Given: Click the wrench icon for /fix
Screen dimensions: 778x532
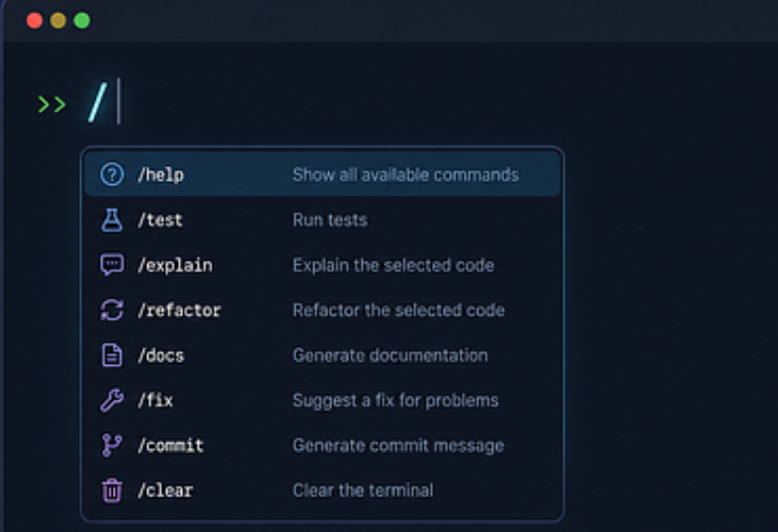Looking at the screenshot, I should pyautogui.click(x=112, y=400).
